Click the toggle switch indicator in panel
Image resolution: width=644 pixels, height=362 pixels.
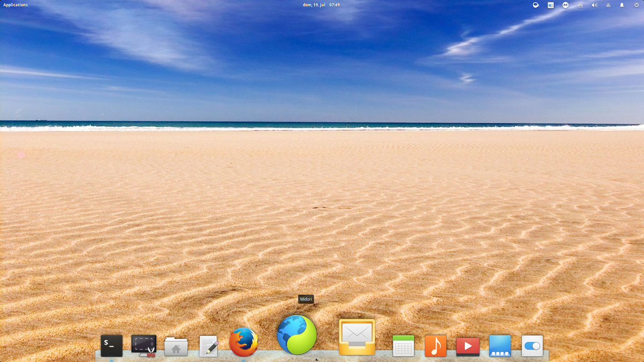pyautogui.click(x=551, y=5)
